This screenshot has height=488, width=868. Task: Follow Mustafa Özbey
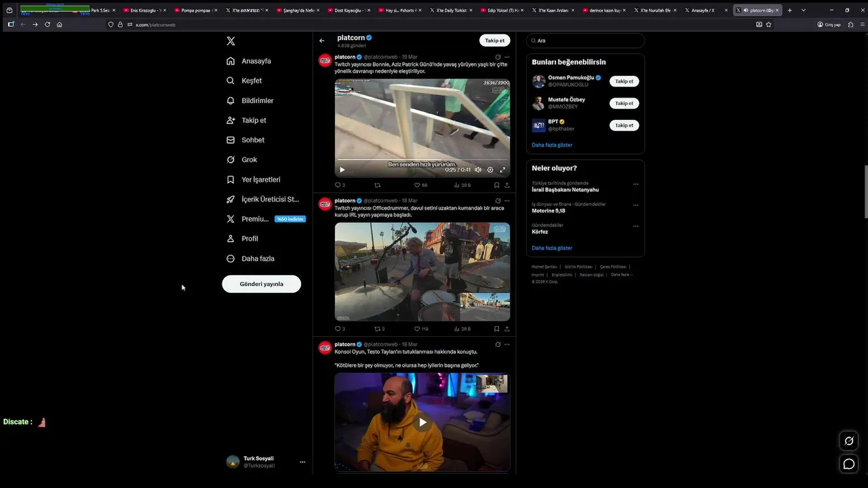point(624,104)
